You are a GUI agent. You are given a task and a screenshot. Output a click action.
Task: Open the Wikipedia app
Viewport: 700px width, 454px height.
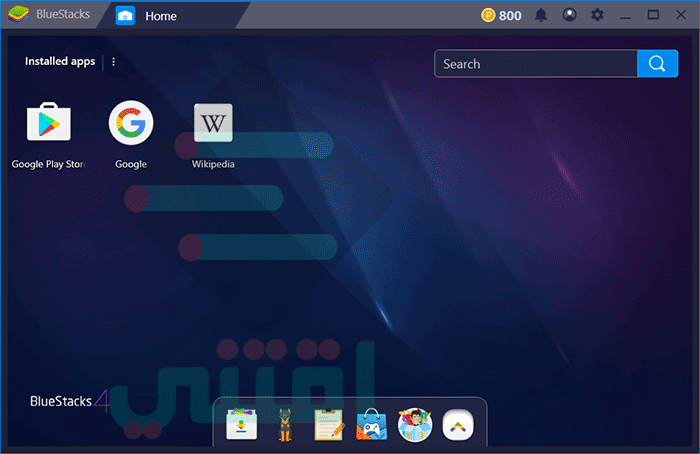click(x=213, y=123)
